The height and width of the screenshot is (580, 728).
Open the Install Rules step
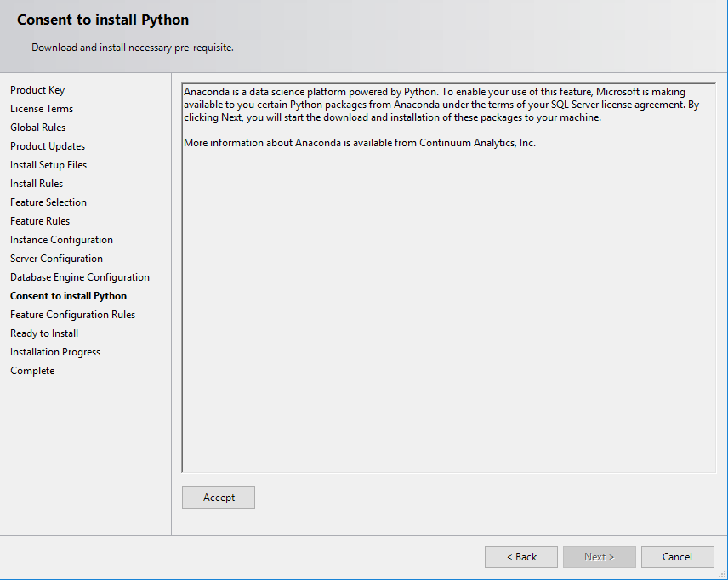tap(36, 183)
